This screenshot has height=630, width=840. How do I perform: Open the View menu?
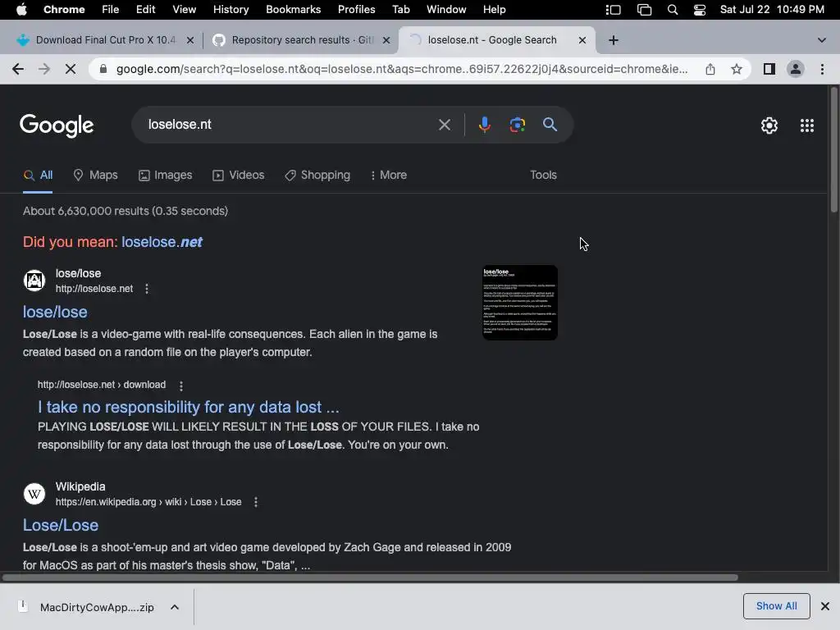click(184, 10)
